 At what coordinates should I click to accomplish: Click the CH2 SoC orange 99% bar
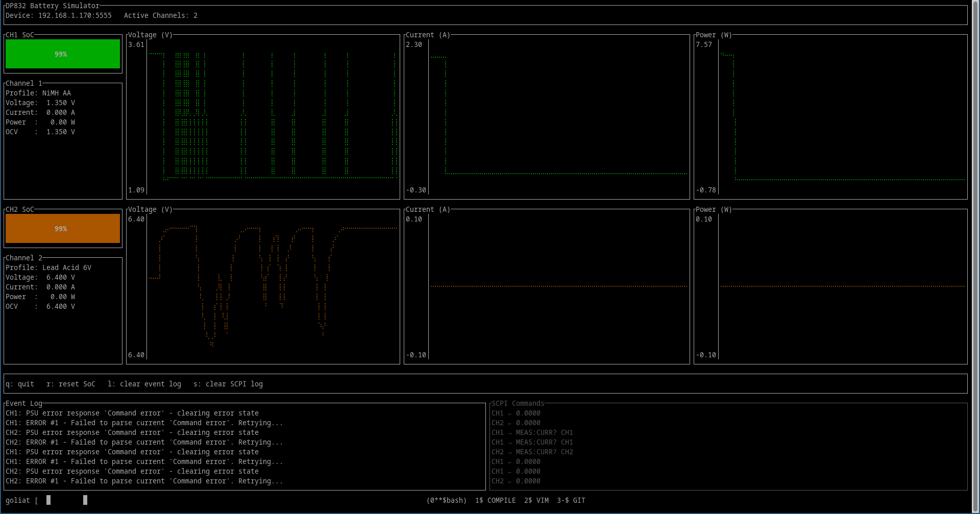click(x=62, y=229)
